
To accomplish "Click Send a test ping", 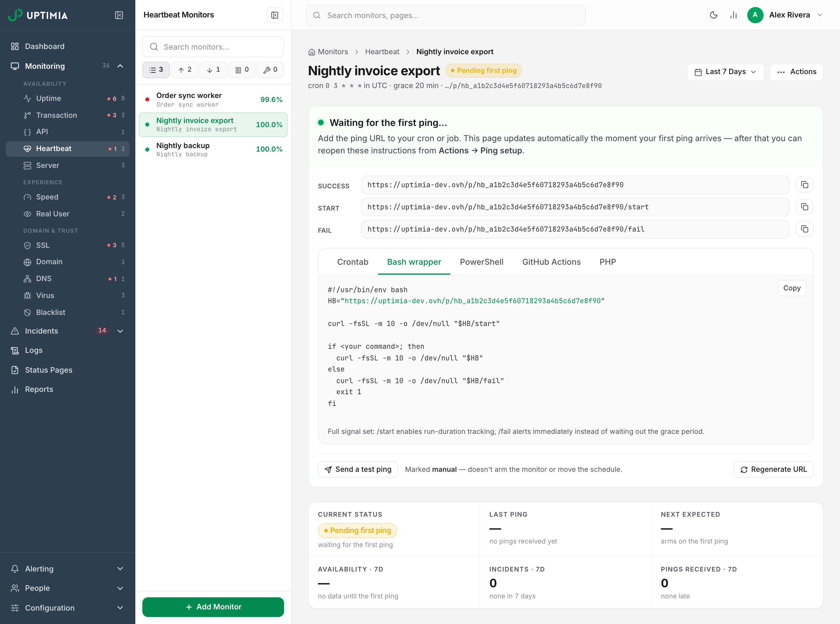I will (358, 469).
